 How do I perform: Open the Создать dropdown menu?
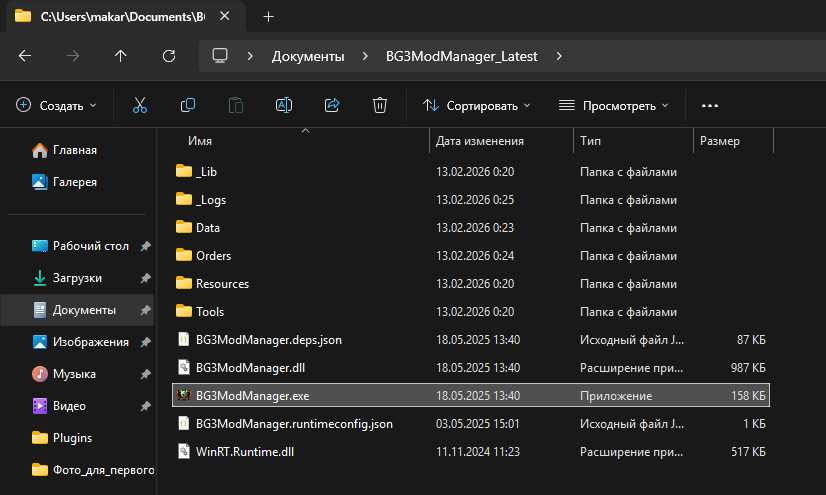pos(57,105)
